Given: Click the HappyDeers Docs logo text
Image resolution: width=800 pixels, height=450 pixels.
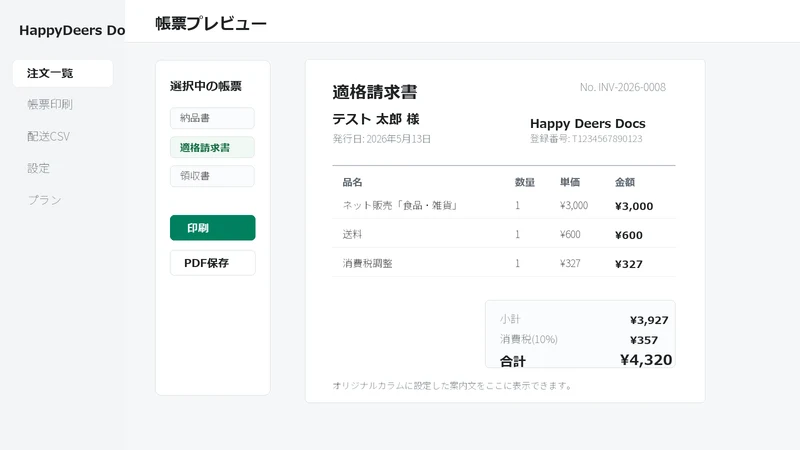Looking at the screenshot, I should click(x=72, y=31).
